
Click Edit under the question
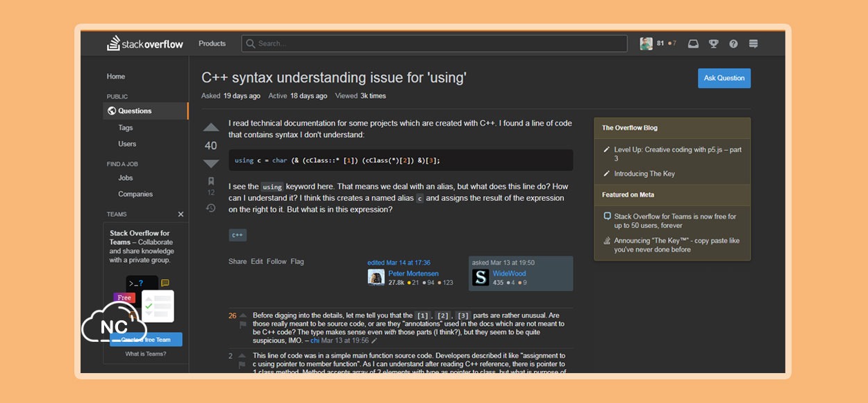pos(257,262)
